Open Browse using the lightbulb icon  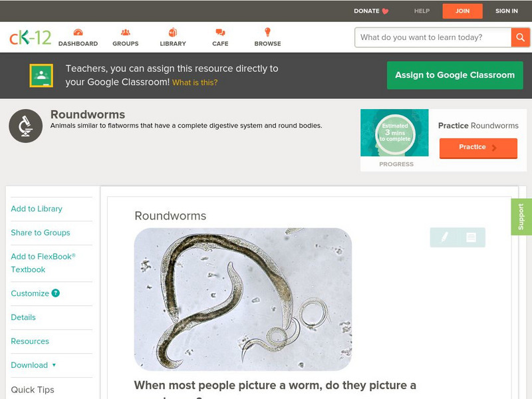coord(267,31)
